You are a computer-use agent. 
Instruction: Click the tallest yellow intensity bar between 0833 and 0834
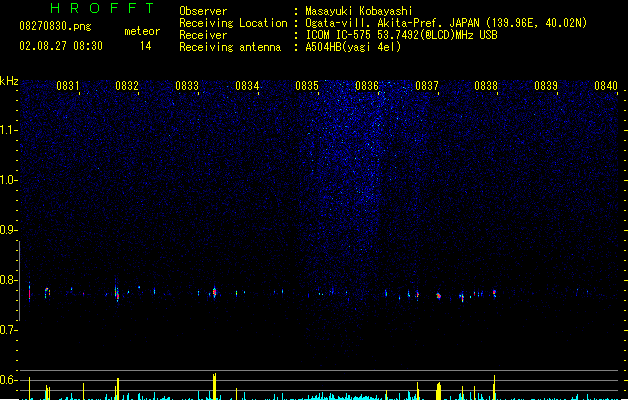(x=215, y=386)
